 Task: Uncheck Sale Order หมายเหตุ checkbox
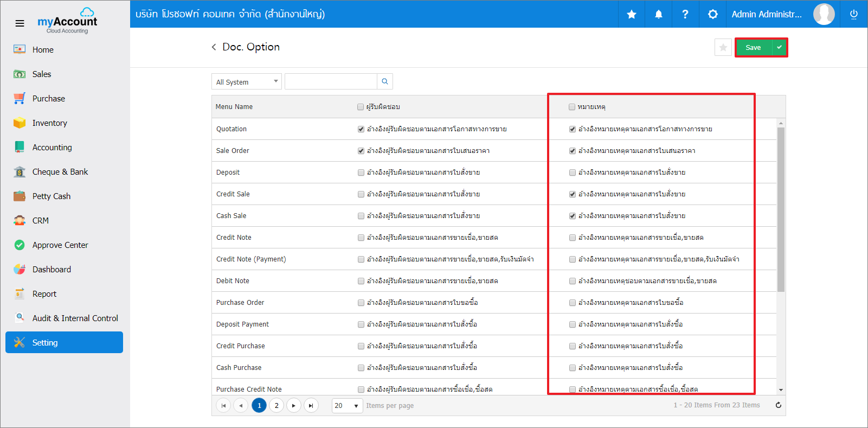click(x=573, y=151)
